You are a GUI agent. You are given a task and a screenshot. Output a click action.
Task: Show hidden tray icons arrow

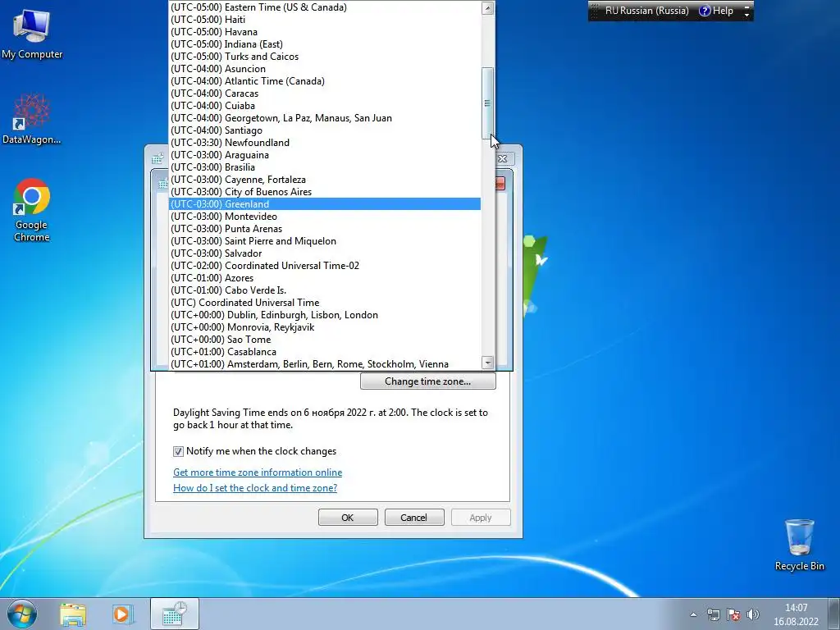pos(693,614)
